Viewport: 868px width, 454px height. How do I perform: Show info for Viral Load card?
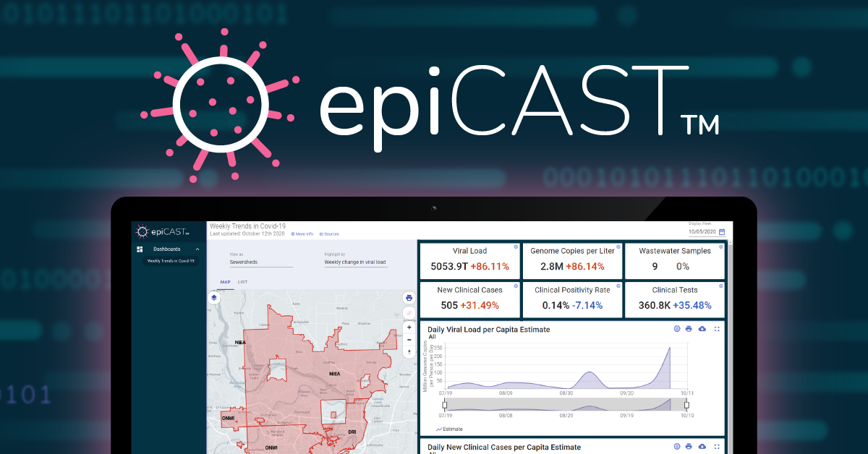[516, 247]
